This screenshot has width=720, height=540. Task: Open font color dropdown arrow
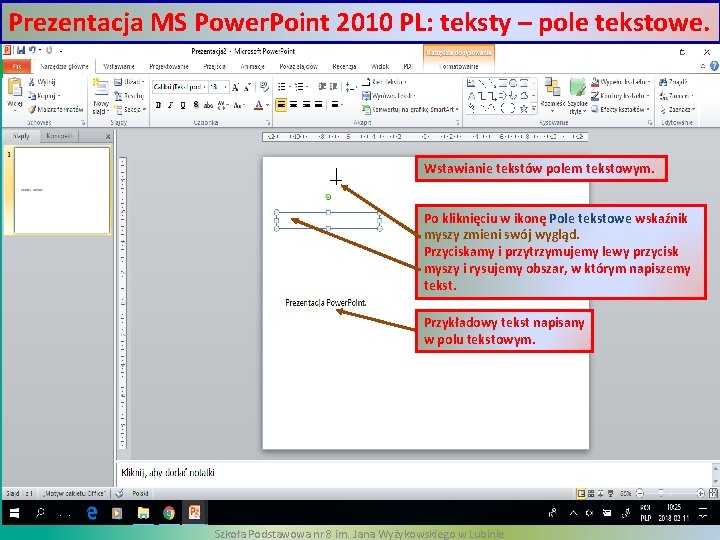pos(268,105)
